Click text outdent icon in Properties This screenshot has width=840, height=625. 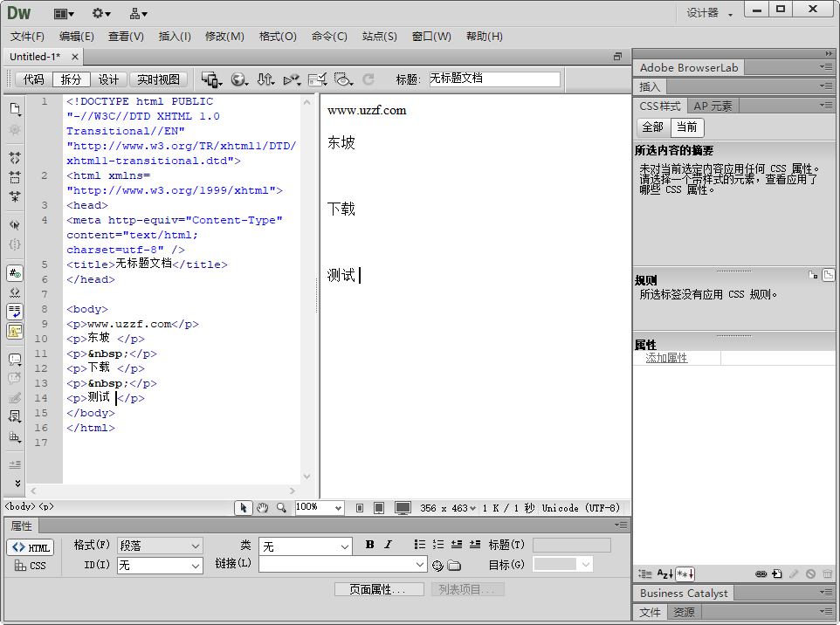pyautogui.click(x=457, y=545)
